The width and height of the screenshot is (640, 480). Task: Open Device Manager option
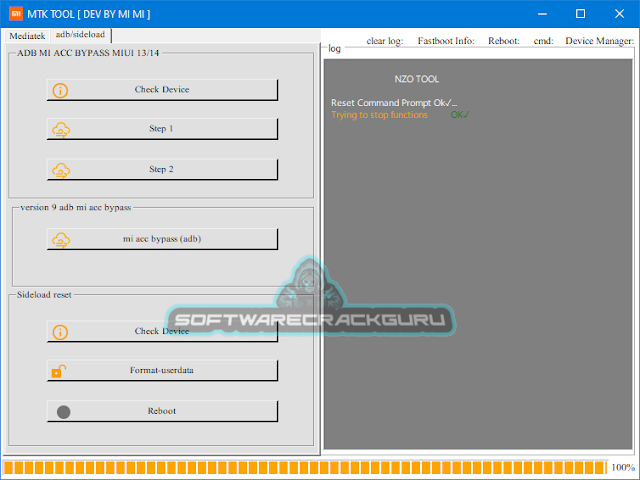click(599, 41)
